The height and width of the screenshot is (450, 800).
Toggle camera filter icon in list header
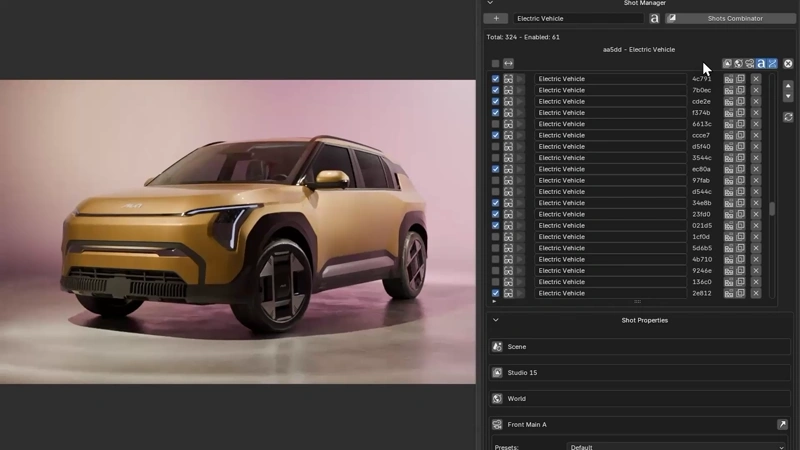pyautogui.click(x=749, y=64)
